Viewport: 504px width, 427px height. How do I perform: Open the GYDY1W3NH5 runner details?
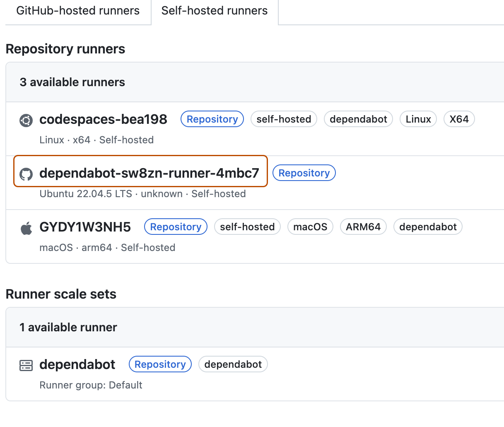pyautogui.click(x=85, y=227)
